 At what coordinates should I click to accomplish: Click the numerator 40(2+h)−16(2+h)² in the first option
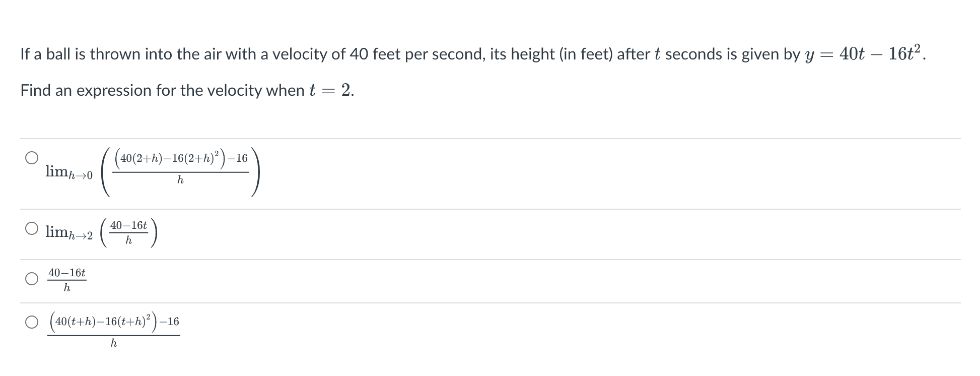click(x=169, y=158)
